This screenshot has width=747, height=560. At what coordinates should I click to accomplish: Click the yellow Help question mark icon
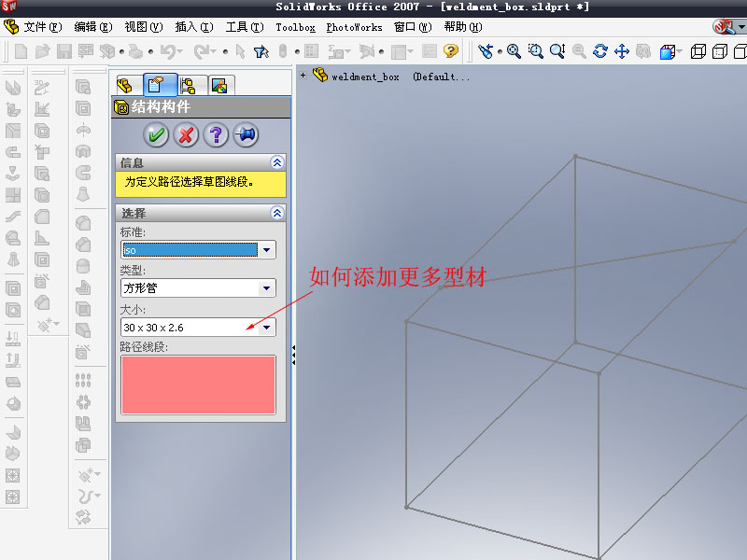coord(451,51)
